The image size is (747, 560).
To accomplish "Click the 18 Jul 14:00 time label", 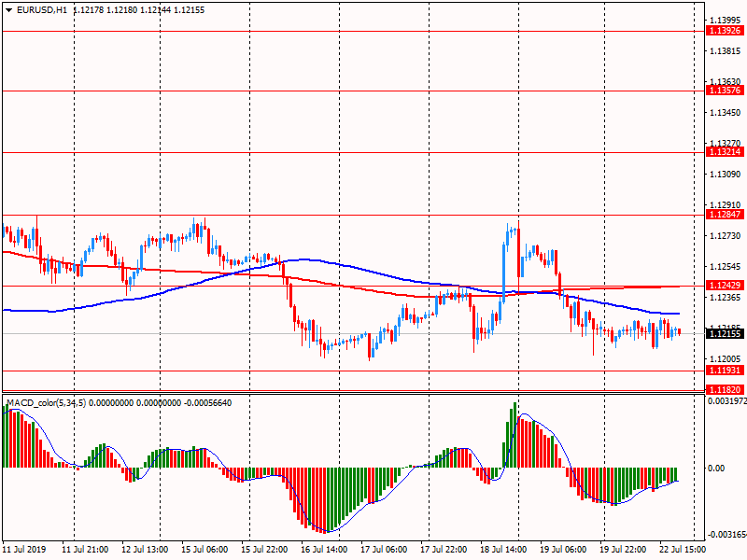I will click(503, 550).
